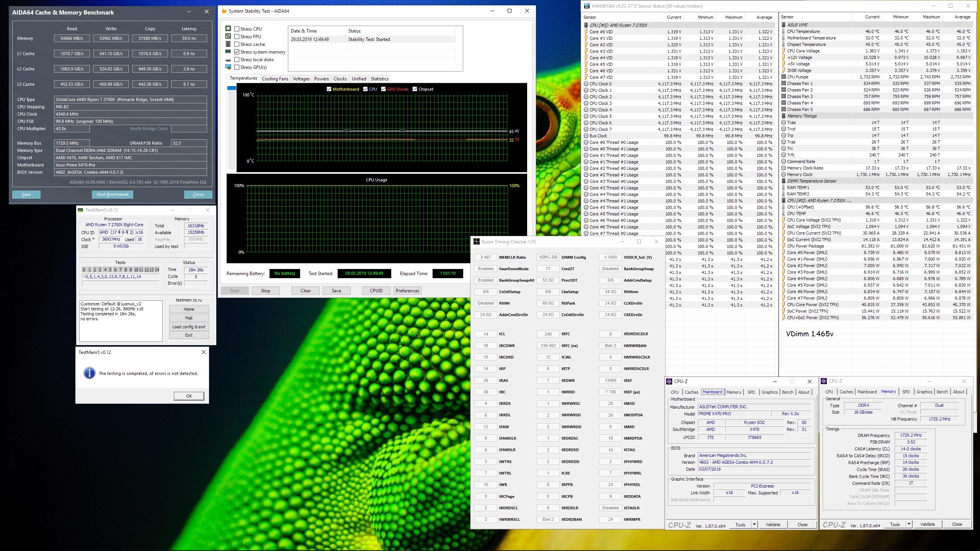Viewport: 980px width, 551px height.
Task: Enable the Stress FPU checkbox
Action: [237, 37]
